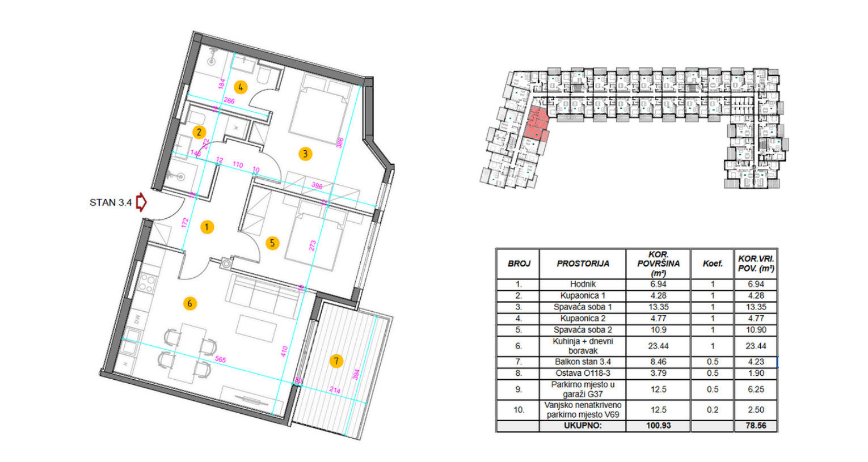
Task: Select the BROJ column header
Action: pyautogui.click(x=519, y=264)
